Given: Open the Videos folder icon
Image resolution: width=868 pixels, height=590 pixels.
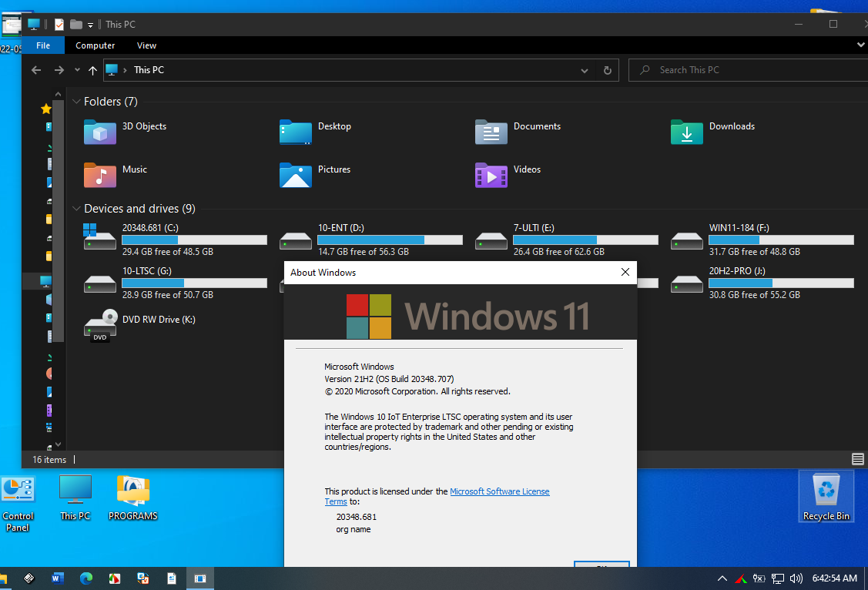Looking at the screenshot, I should (x=491, y=175).
